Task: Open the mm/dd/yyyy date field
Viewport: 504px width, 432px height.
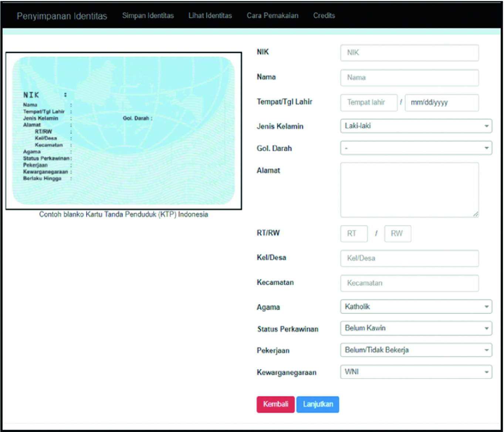Action: pyautogui.click(x=442, y=103)
